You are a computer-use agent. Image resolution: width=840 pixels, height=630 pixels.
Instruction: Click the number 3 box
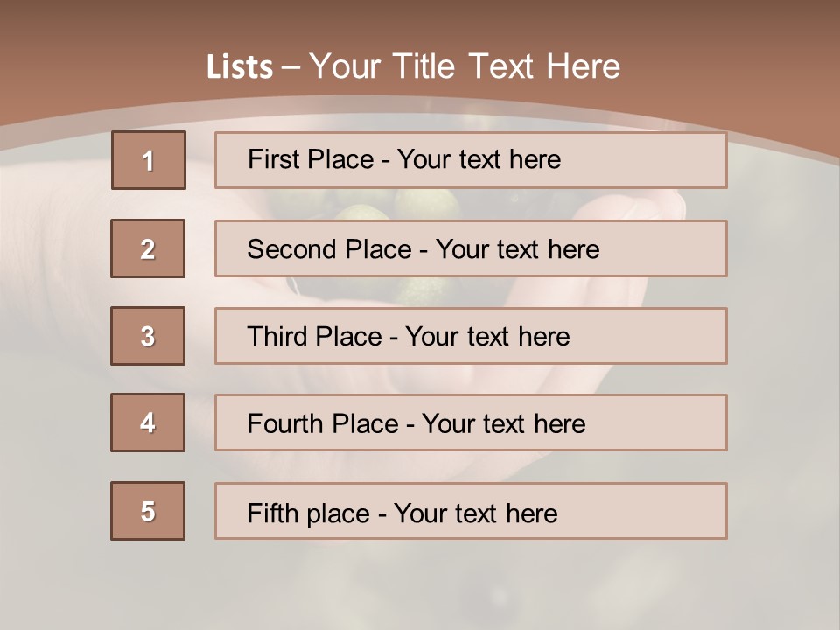tap(148, 336)
